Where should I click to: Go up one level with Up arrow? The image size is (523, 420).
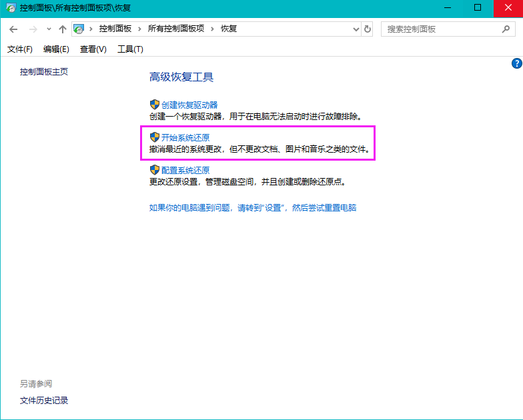(63, 29)
